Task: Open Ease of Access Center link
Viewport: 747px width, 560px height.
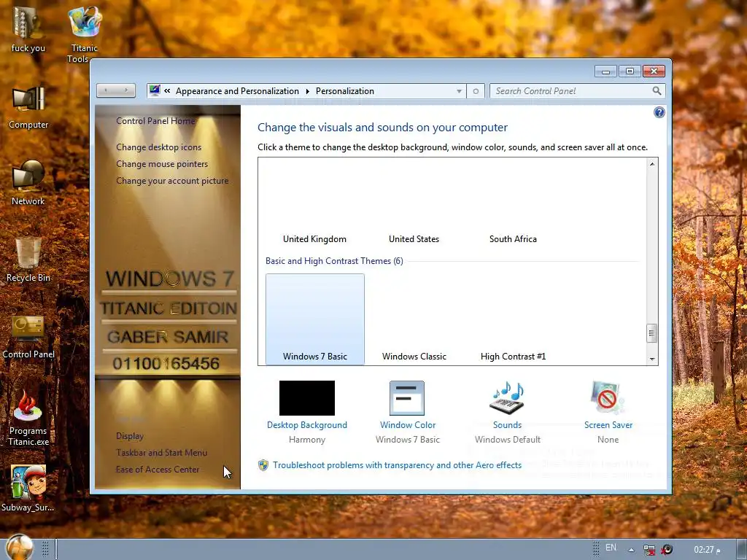Action: 158,469
